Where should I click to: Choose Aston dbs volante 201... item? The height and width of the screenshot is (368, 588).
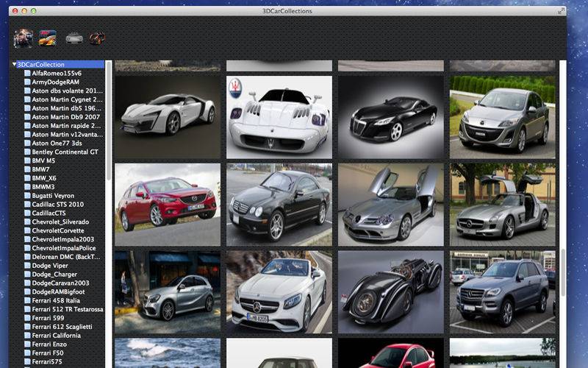coord(67,91)
